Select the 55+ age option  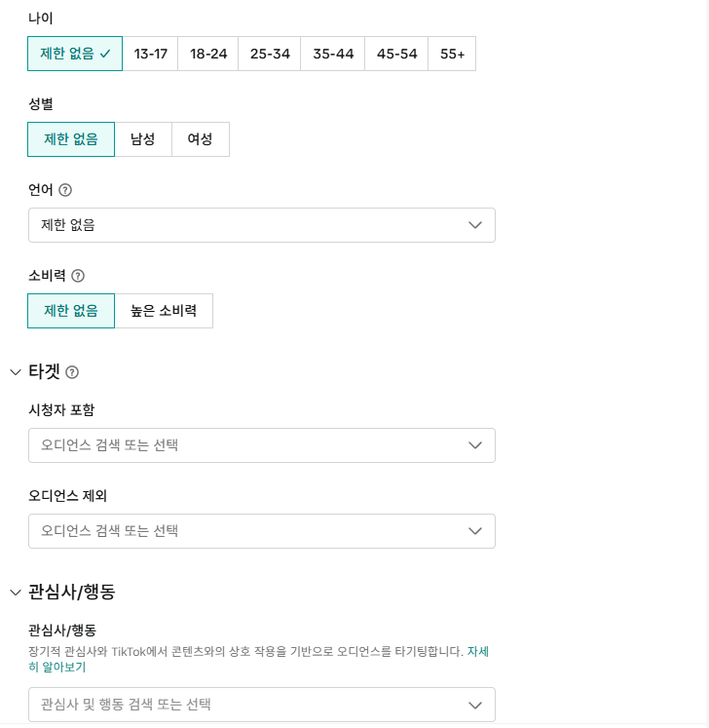point(452,54)
